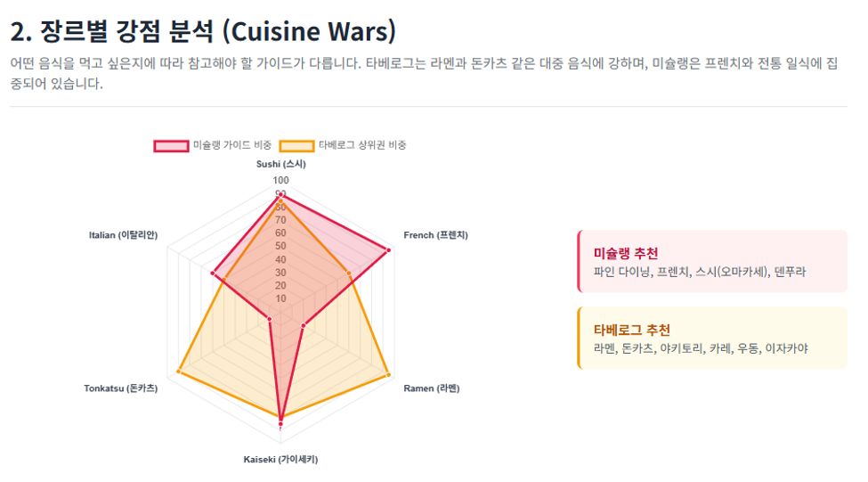Select the Michelin Italian data point

213,274
